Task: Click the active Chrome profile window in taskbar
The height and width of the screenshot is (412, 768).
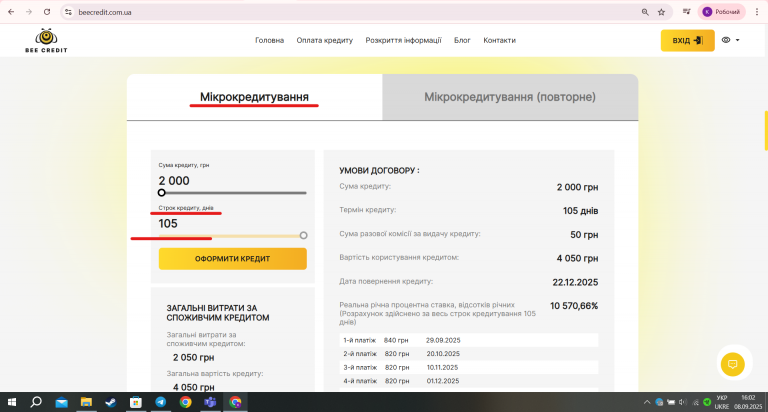Action: coord(235,402)
